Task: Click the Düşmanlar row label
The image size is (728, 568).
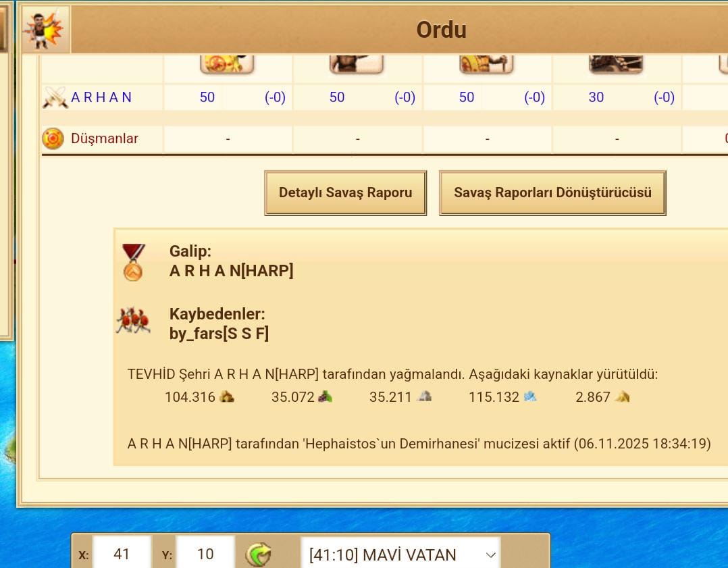Action: (105, 138)
